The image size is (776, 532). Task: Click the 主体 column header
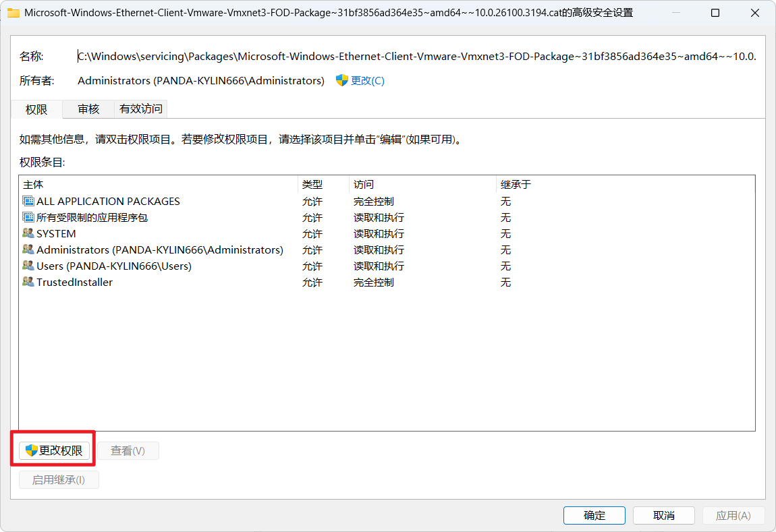159,185
